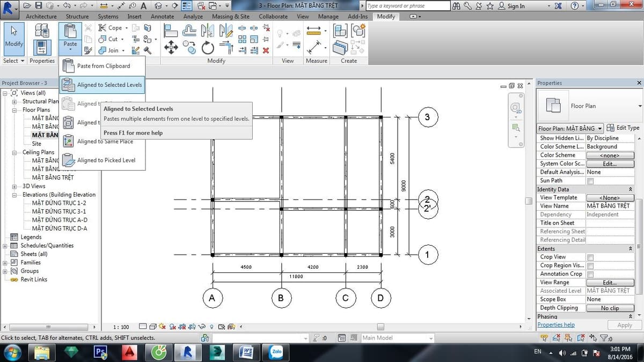Select Trim/Extend to Corner tool
The height and width of the screenshot is (362, 644).
(226, 48)
